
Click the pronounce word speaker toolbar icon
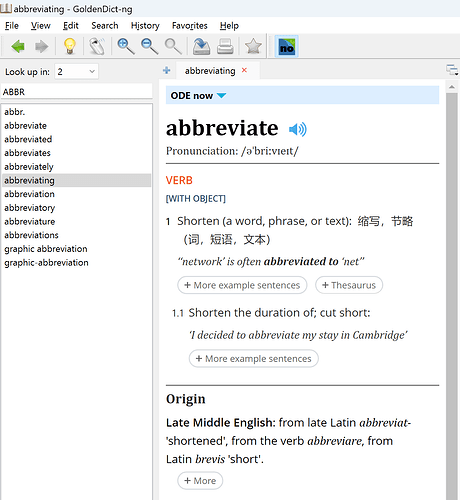(x=97, y=46)
